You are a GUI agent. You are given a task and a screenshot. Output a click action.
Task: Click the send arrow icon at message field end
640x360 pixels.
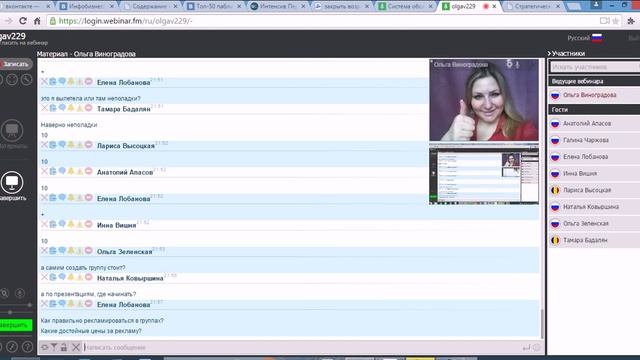(x=527, y=347)
